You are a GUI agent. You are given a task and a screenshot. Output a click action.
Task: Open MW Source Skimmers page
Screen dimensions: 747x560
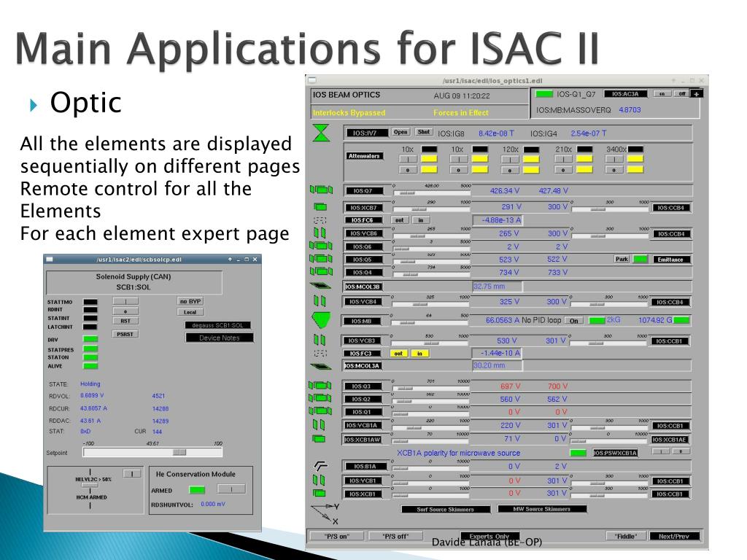[x=542, y=508]
